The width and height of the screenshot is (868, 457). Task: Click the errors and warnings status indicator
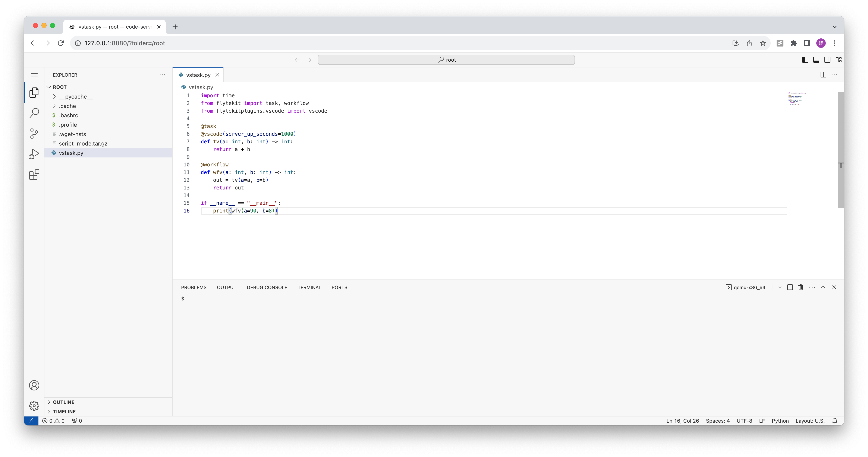click(x=53, y=421)
